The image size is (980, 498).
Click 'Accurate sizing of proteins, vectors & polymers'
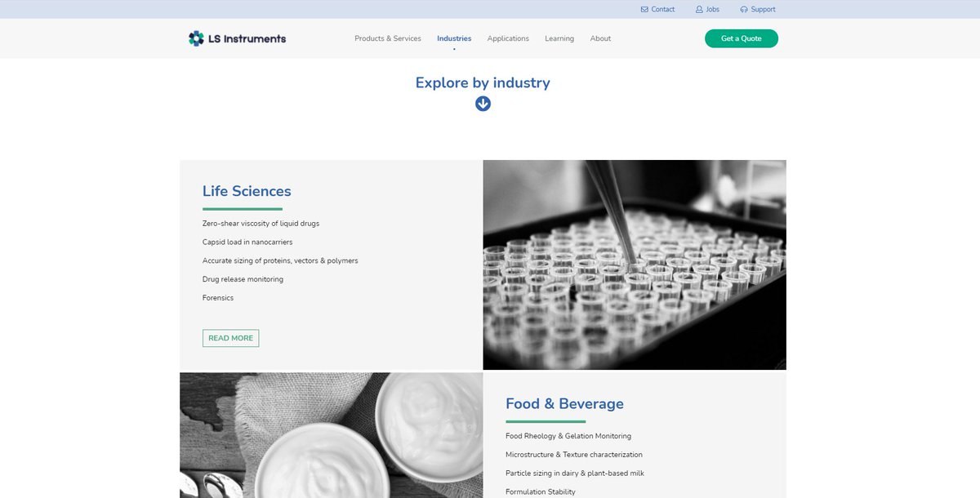(x=280, y=261)
